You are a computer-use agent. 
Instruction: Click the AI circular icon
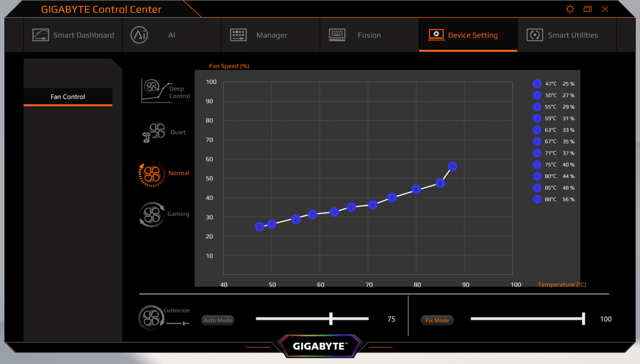click(139, 35)
